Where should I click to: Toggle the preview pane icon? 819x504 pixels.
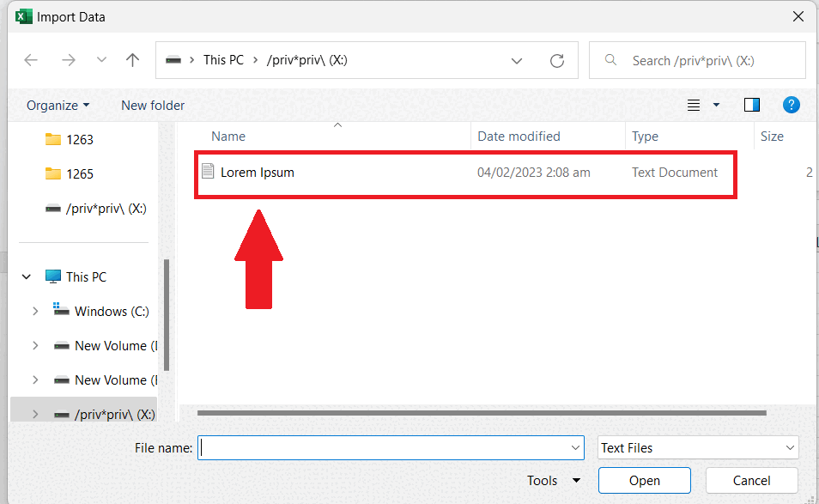[x=751, y=105]
